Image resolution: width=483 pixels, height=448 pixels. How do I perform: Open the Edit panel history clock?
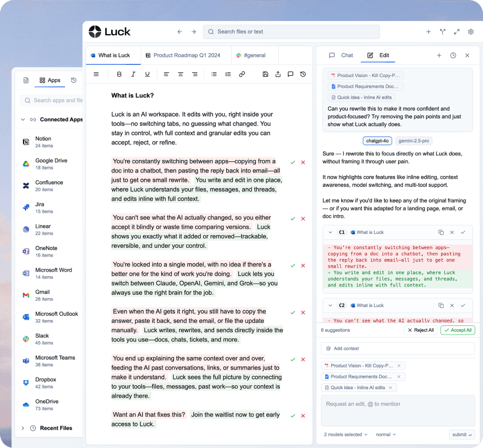coord(453,56)
